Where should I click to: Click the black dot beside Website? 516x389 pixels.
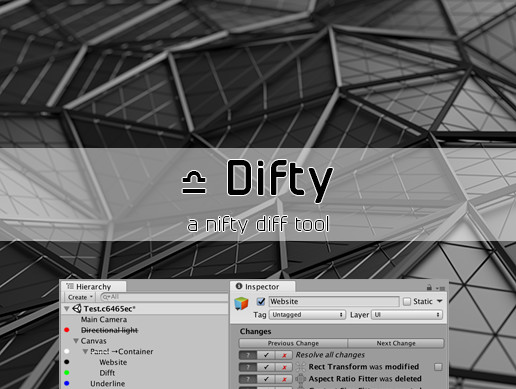point(67,362)
